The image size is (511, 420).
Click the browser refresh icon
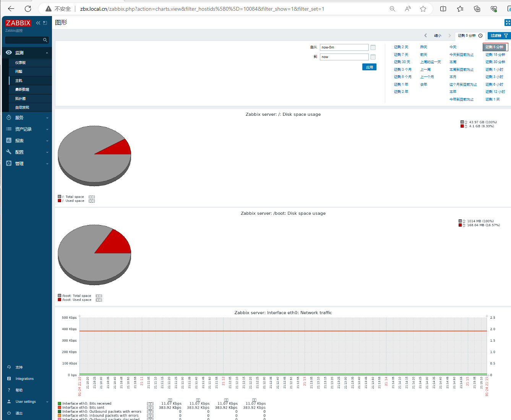coord(28,9)
